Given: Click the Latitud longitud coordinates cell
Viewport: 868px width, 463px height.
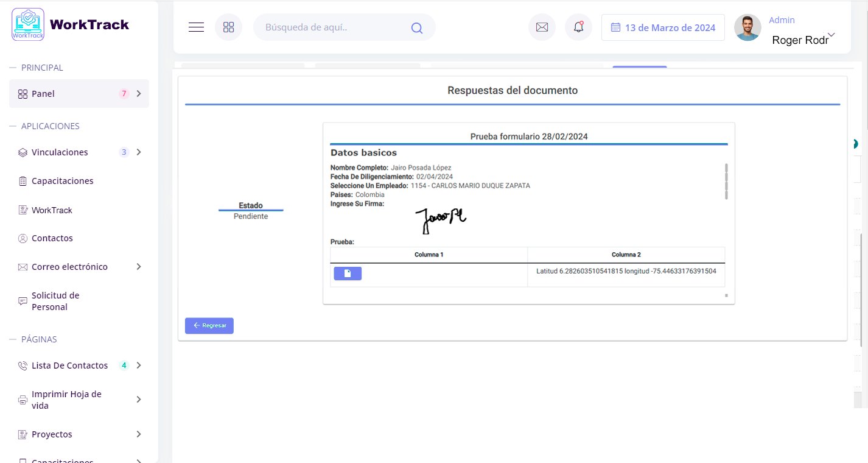Looking at the screenshot, I should point(626,275).
